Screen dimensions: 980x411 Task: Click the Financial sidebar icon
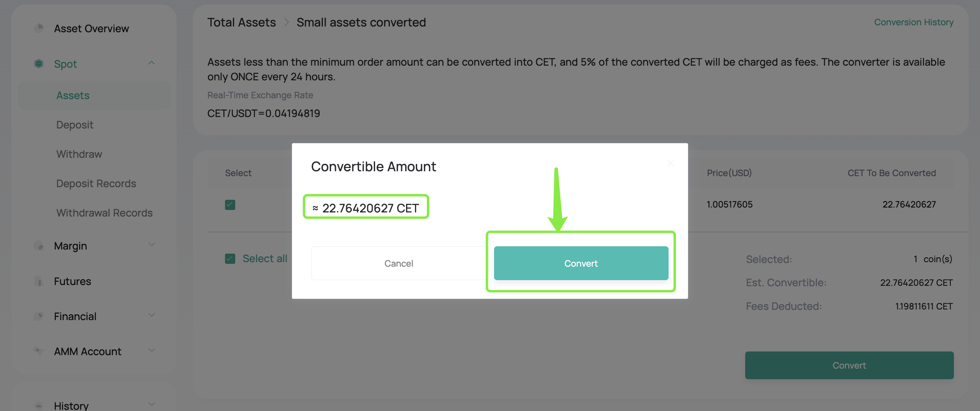[39, 316]
